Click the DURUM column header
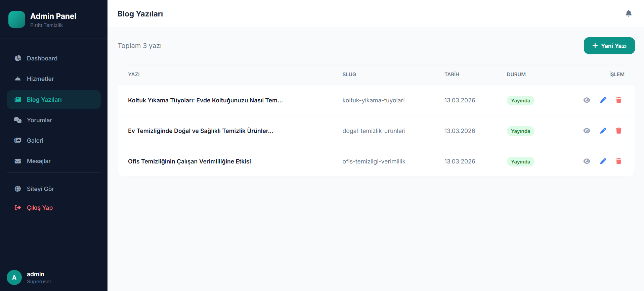 [516, 75]
